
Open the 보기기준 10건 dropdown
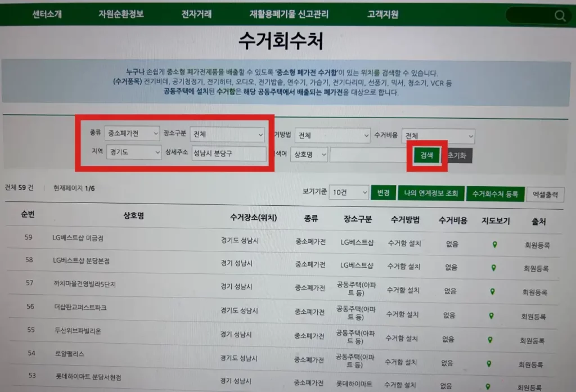(x=349, y=192)
